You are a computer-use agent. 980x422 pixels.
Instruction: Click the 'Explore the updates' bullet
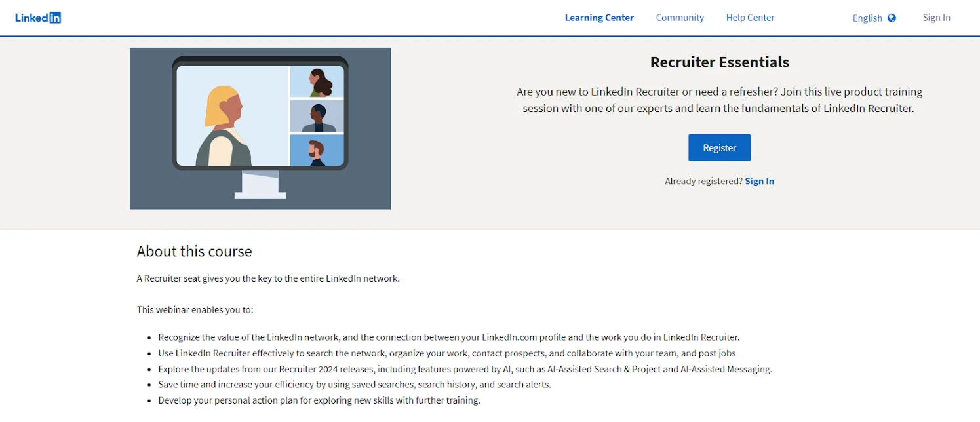pyautogui.click(x=465, y=369)
